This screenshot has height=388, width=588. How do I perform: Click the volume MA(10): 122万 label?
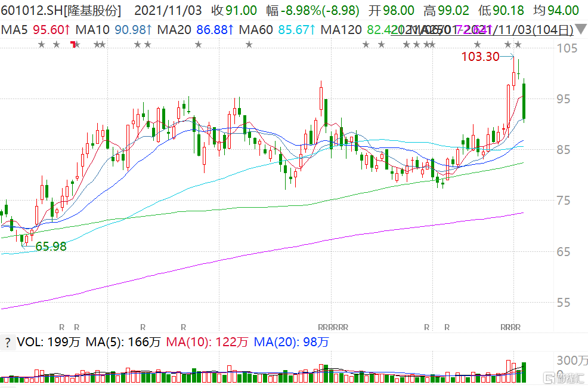pos(207,342)
